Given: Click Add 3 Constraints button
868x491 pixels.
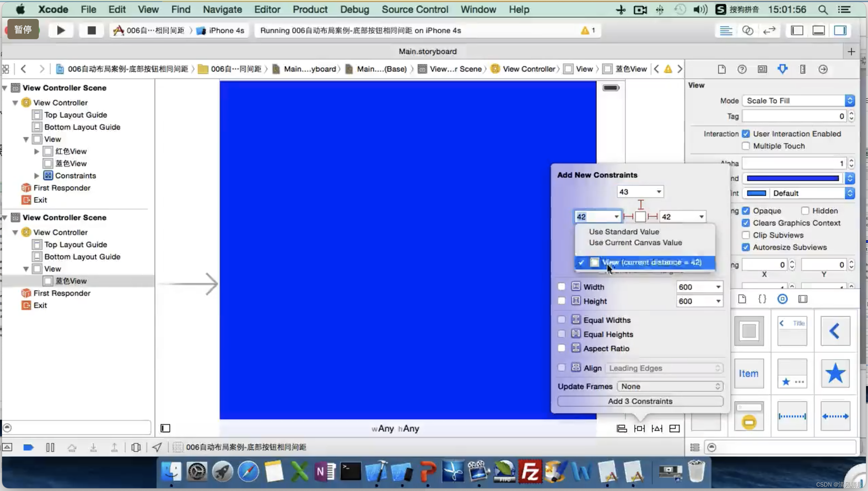Looking at the screenshot, I should click(x=640, y=401).
